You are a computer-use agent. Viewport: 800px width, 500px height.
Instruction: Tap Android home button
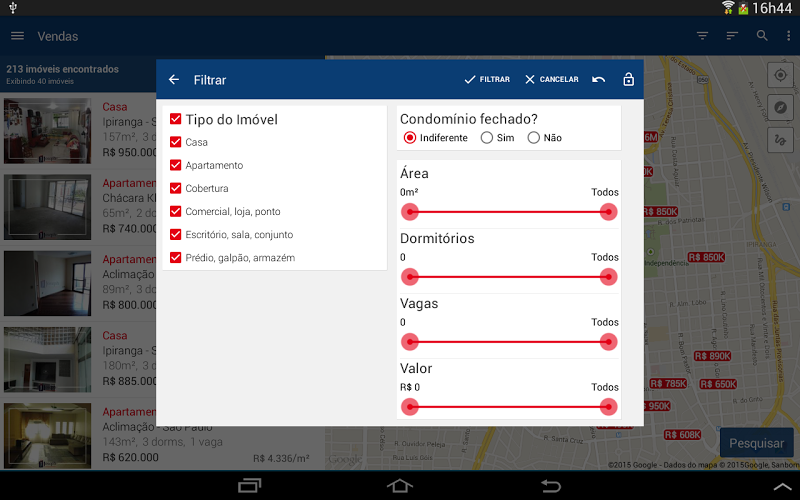pos(399,485)
